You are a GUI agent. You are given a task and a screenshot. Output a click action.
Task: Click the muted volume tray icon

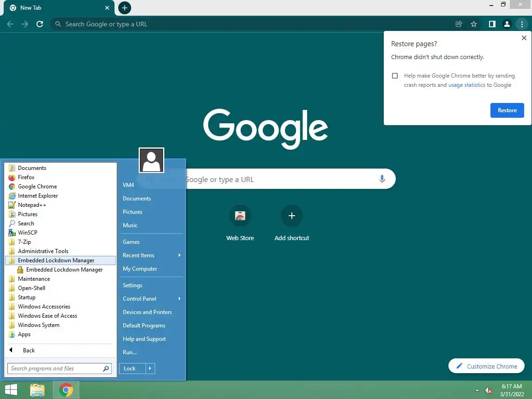point(489,391)
